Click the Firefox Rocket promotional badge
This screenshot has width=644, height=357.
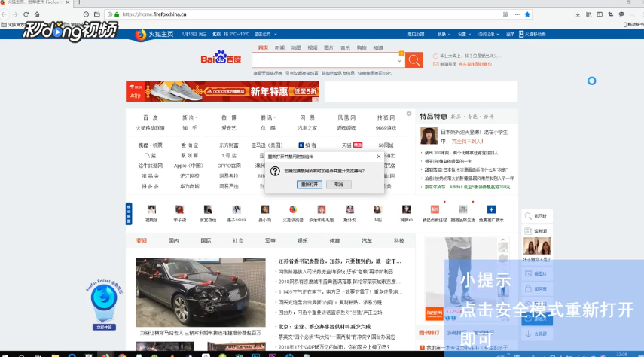click(x=104, y=305)
